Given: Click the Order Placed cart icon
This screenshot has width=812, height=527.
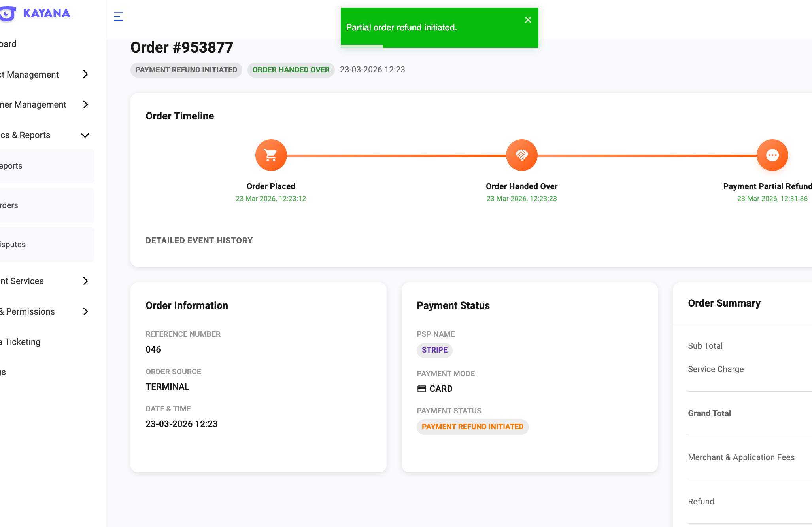Looking at the screenshot, I should pos(271,155).
